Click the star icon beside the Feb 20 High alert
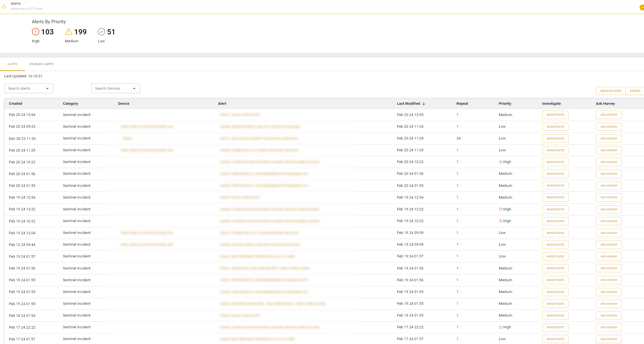The image size is (644, 344). point(501,162)
